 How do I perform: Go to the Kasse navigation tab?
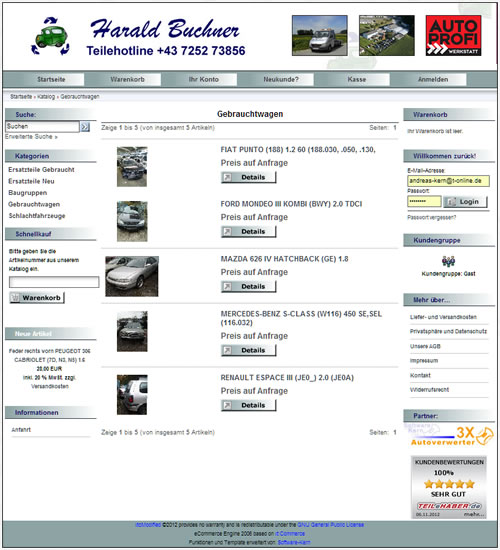357,80
